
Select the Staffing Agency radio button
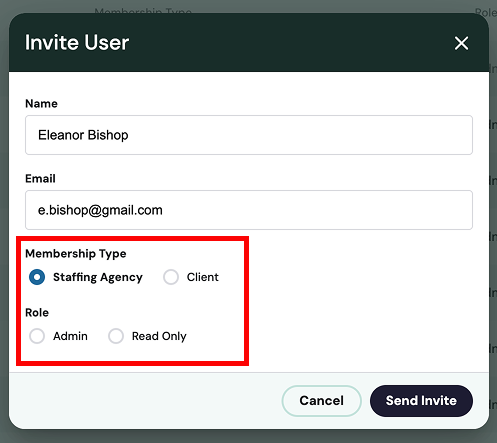37,277
